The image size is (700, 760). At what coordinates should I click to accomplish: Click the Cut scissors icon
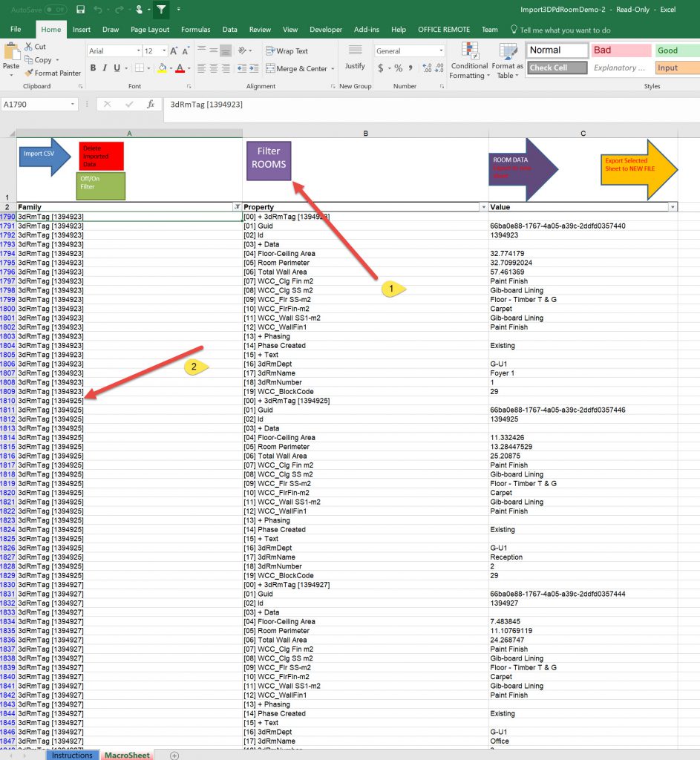click(x=29, y=47)
